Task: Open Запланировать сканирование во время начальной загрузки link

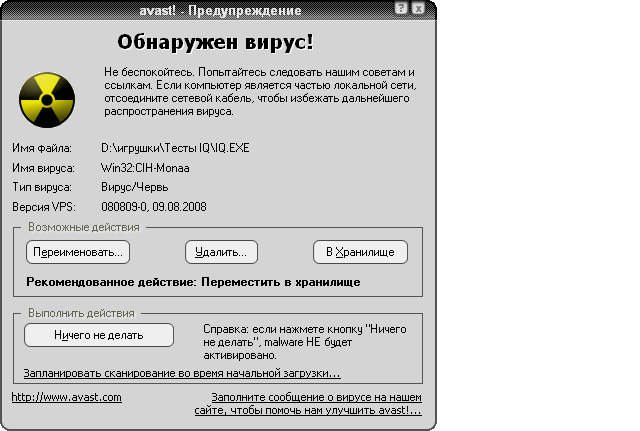Action: 182,373
